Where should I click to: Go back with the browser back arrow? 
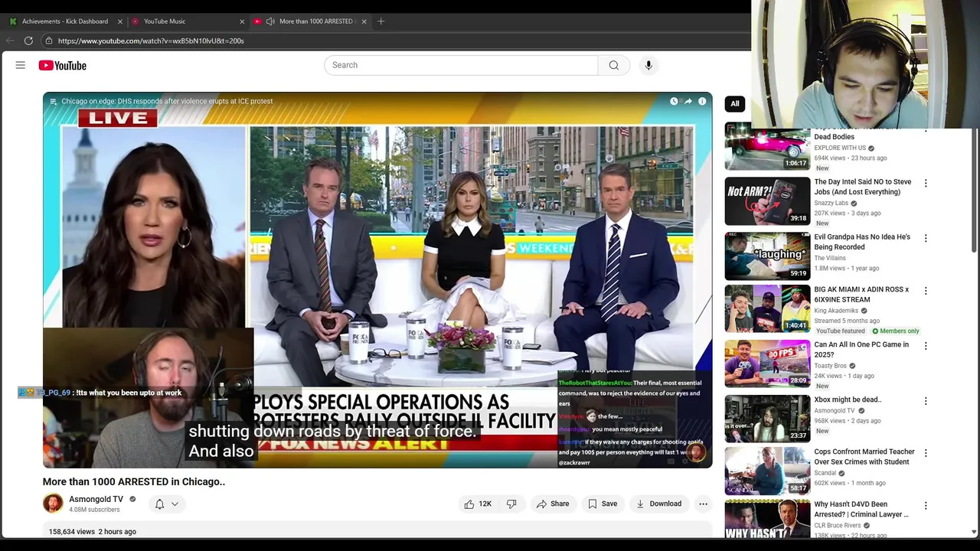10,41
